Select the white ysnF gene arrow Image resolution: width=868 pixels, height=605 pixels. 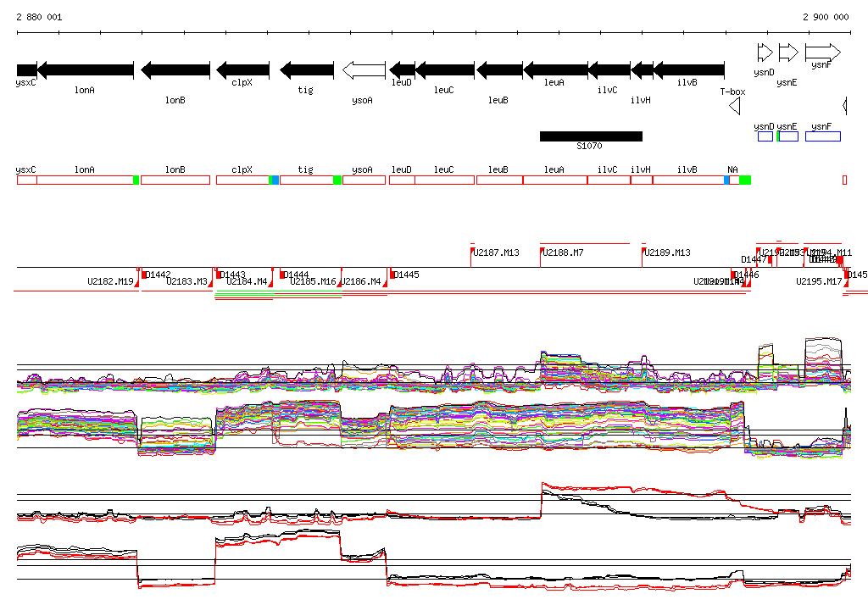822,53
